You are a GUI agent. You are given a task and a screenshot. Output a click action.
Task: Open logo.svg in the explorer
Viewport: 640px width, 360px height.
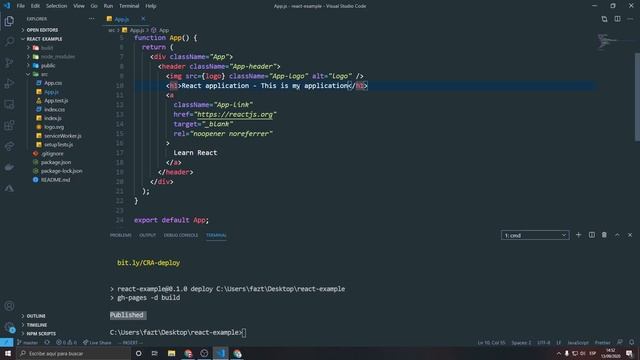(x=54, y=127)
